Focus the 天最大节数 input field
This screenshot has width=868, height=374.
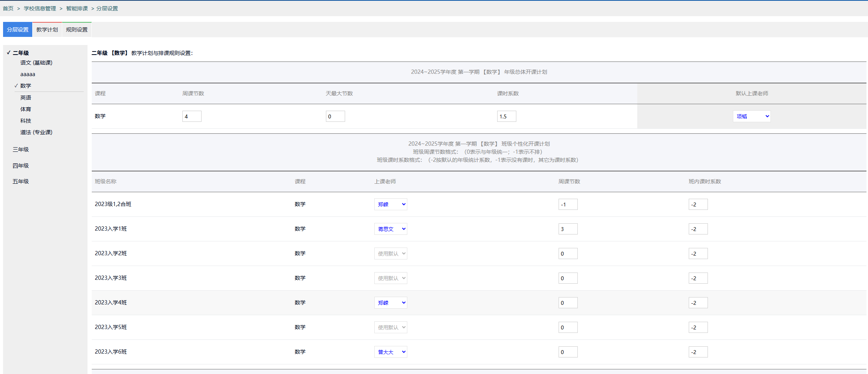click(x=335, y=116)
